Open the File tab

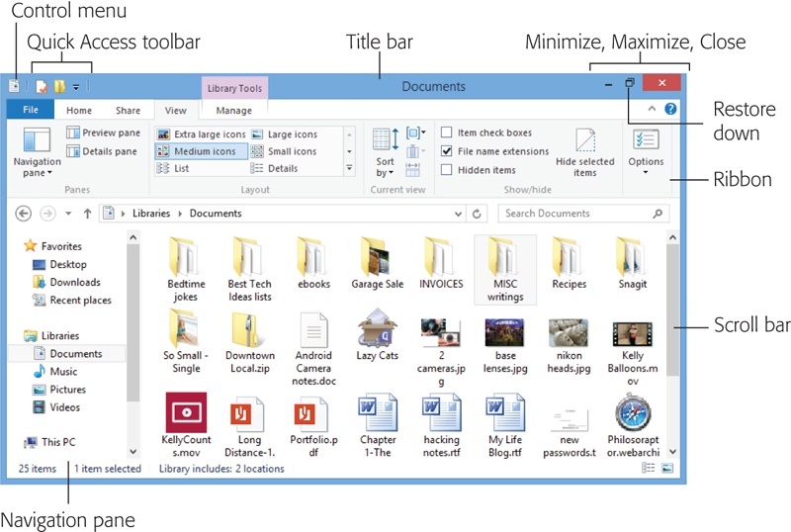tap(31, 110)
